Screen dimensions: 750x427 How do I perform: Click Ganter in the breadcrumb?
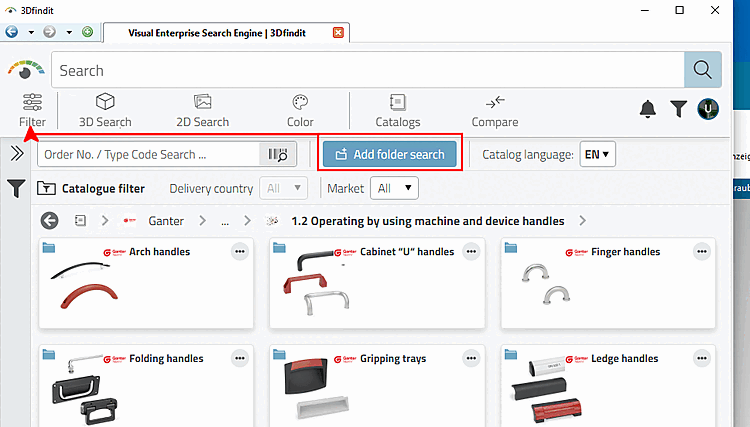click(166, 221)
